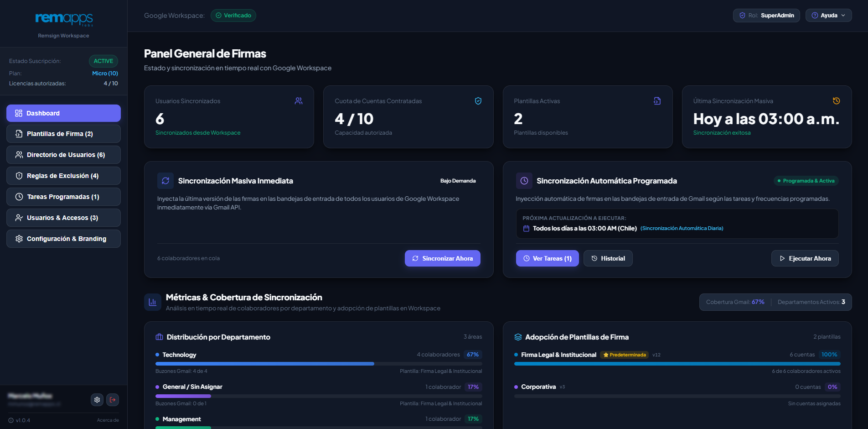The image size is (868, 429).
Task: Click the Ver Tareas (1) button
Action: [547, 258]
